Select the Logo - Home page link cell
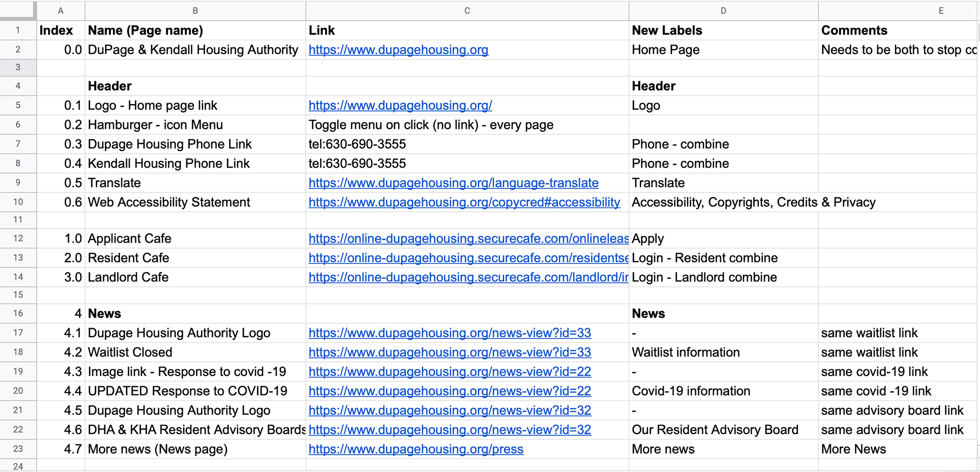 (195, 106)
